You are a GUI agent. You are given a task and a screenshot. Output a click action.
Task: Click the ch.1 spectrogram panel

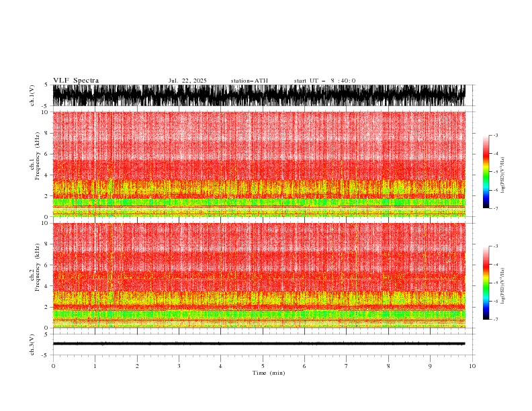click(259, 164)
